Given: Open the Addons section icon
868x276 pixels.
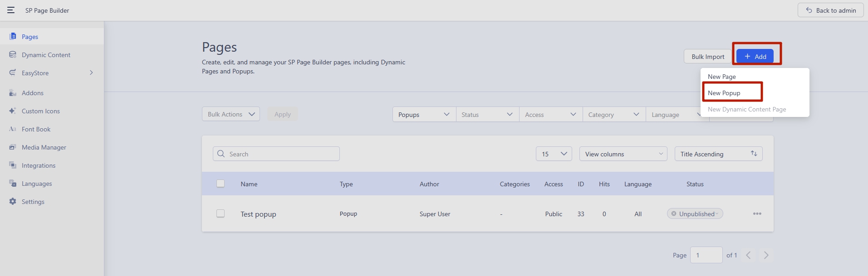Looking at the screenshot, I should [13, 93].
